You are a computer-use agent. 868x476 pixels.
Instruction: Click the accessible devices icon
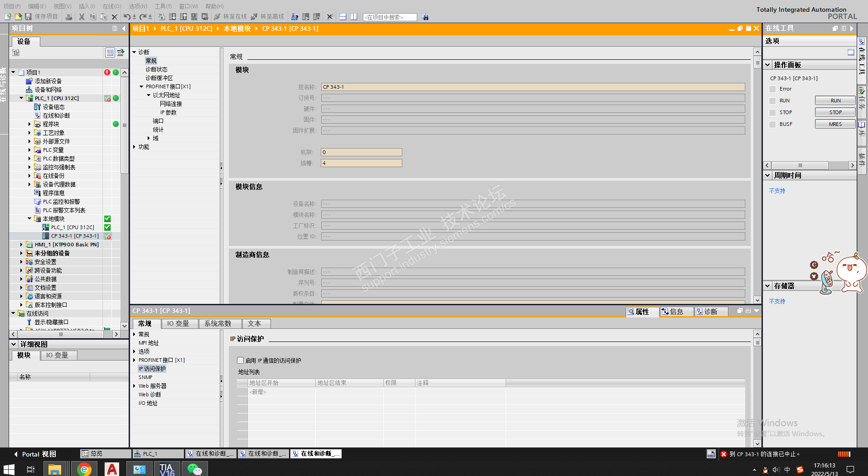pyautogui.click(x=294, y=17)
